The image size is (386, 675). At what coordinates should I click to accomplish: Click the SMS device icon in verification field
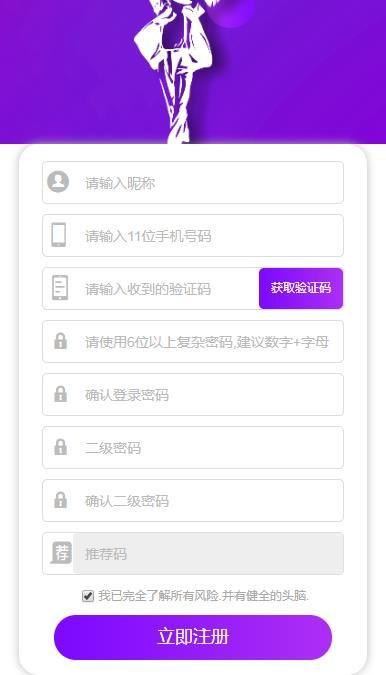(x=60, y=288)
